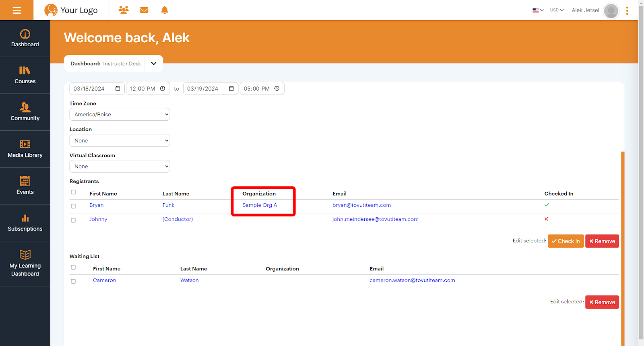The image size is (644, 346).
Task: Expand the Instructor Desk dashboard chevron
Action: coord(154,64)
